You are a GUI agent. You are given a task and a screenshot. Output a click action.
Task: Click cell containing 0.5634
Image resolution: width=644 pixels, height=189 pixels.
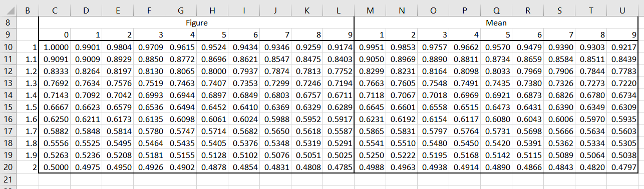591,131
